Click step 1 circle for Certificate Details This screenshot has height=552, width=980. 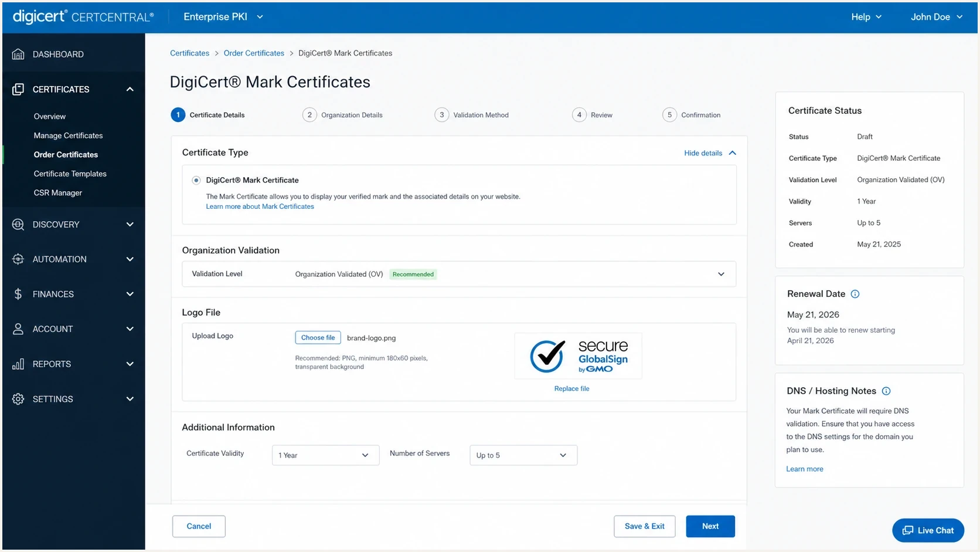point(178,115)
